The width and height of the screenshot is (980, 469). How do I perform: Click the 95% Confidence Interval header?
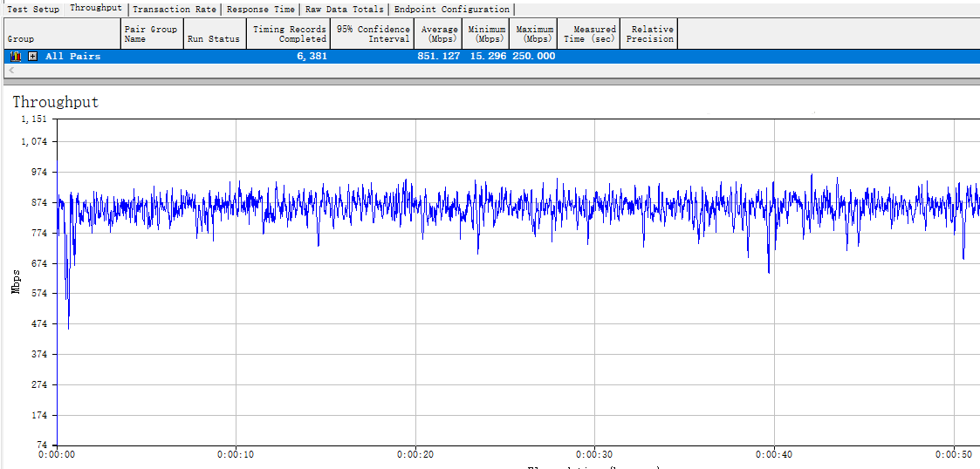pyautogui.click(x=372, y=34)
